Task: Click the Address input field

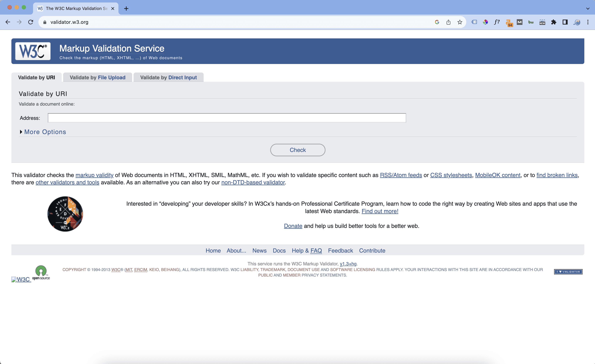Action: [x=227, y=118]
